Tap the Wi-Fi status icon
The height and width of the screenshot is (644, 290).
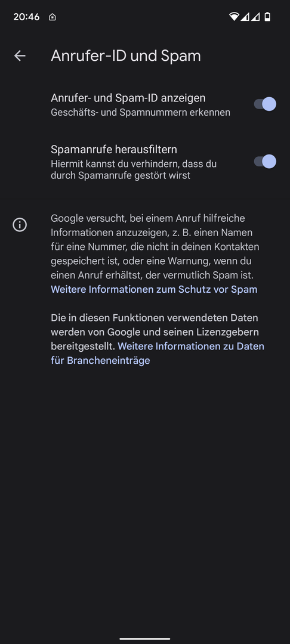tap(234, 17)
